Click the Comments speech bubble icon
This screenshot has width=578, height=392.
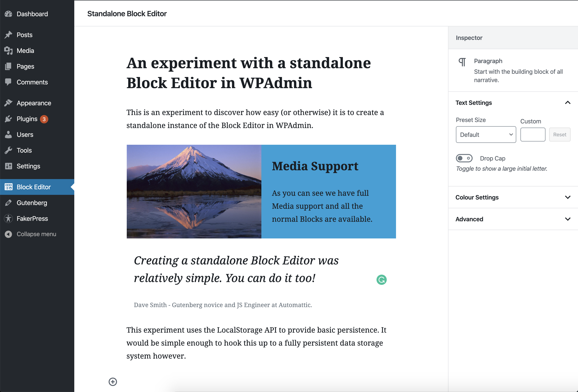(8, 82)
